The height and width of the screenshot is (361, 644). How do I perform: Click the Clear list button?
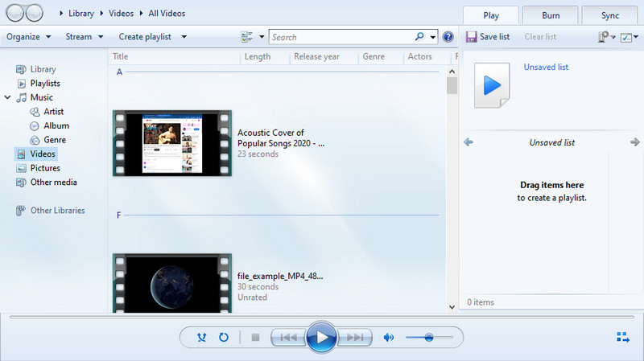(540, 37)
